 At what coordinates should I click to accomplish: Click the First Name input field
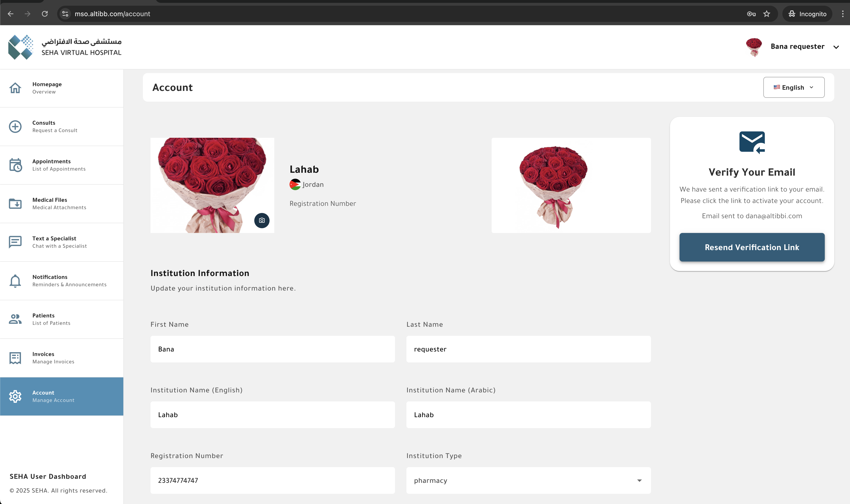click(272, 349)
